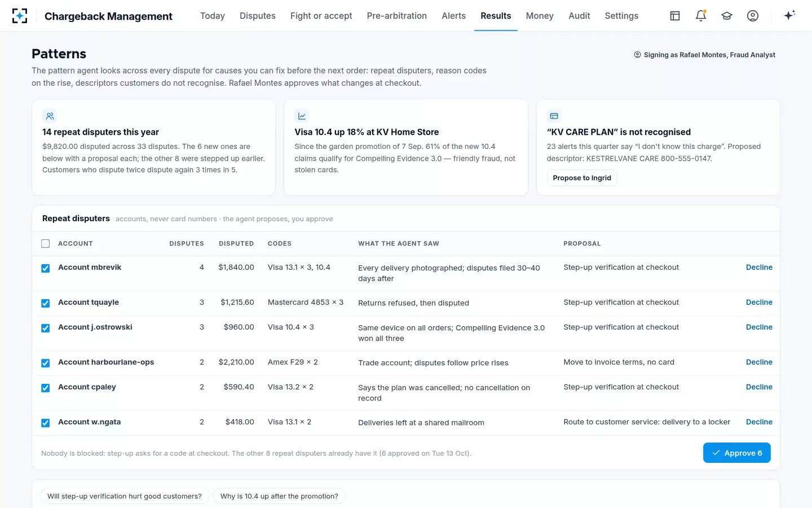This screenshot has width=812, height=508.
Task: Open the Money tab
Action: (540, 16)
